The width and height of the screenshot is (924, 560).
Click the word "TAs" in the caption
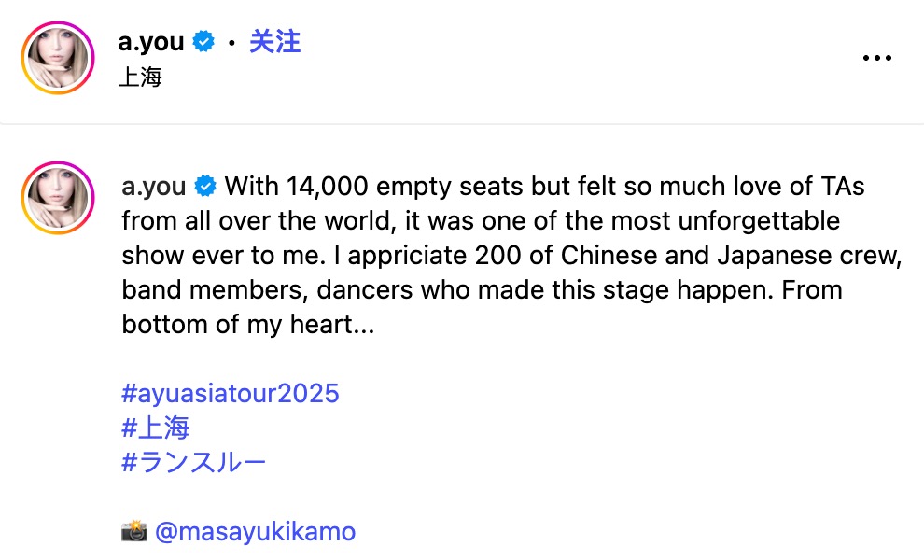pyautogui.click(x=841, y=187)
